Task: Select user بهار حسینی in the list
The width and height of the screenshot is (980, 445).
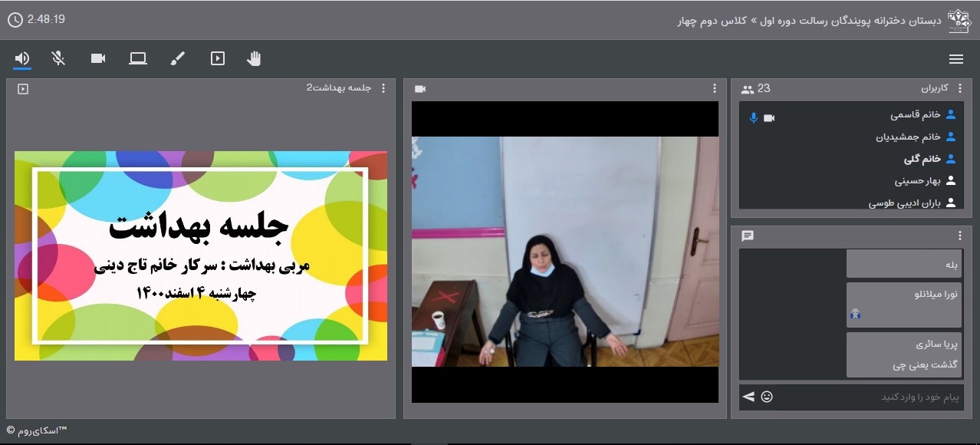Action: 917,181
